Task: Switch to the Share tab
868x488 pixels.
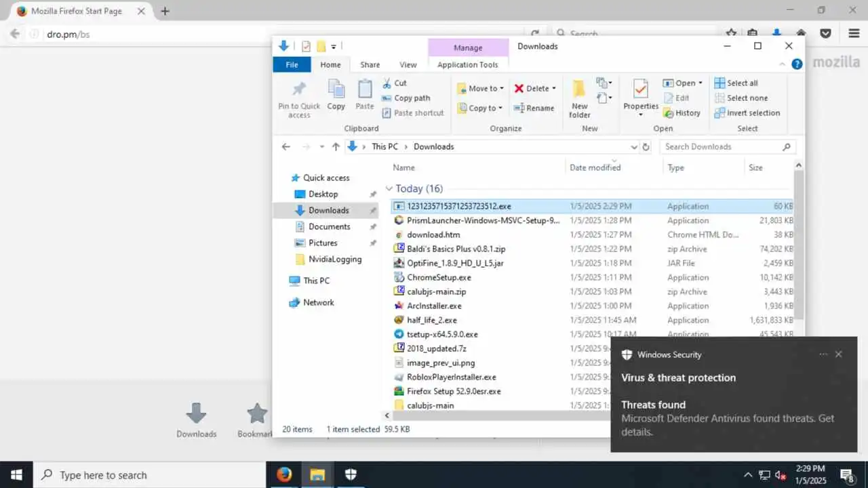Action: click(370, 64)
